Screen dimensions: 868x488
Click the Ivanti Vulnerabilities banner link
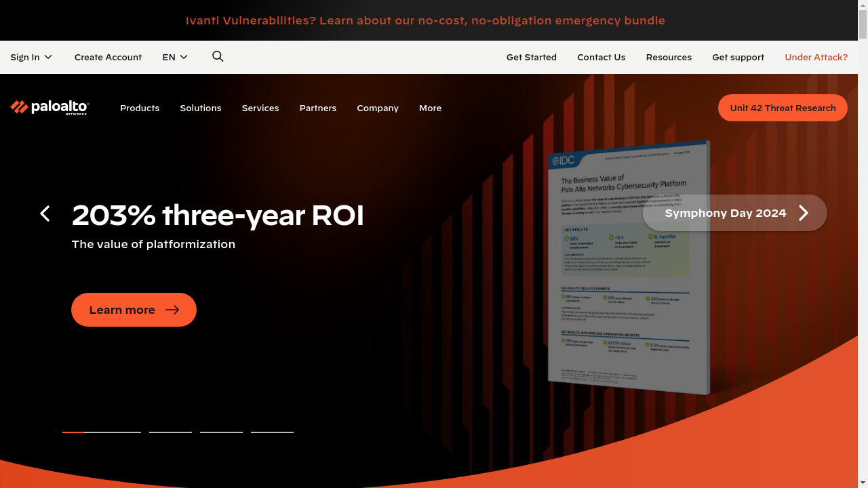click(x=425, y=20)
